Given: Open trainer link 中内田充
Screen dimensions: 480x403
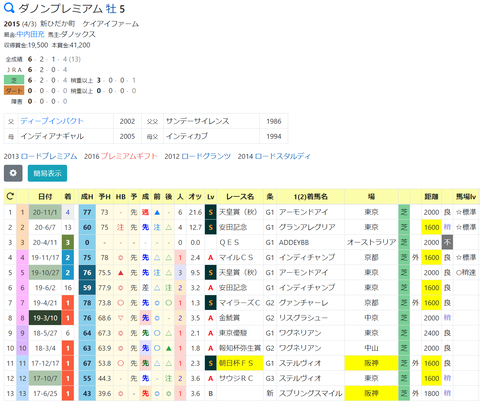Looking at the screenshot, I should tap(30, 34).
